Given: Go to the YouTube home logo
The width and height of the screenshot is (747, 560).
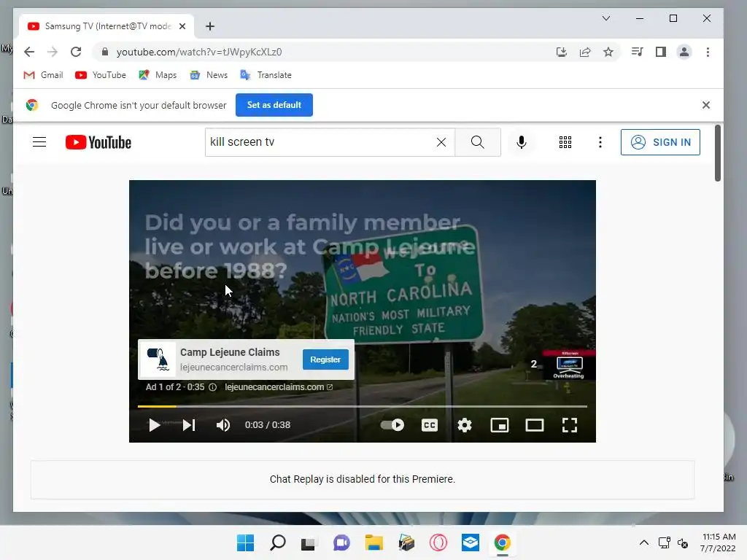Looking at the screenshot, I should 98,142.
